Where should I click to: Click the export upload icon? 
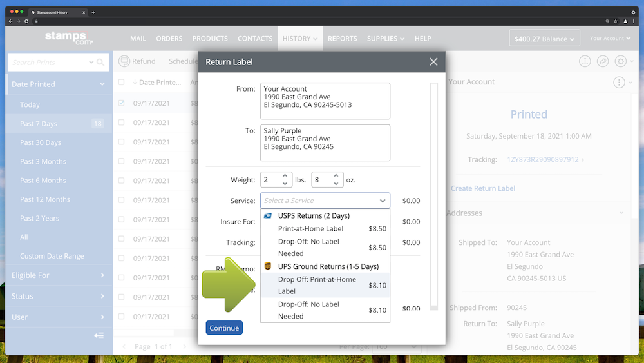[x=585, y=61]
